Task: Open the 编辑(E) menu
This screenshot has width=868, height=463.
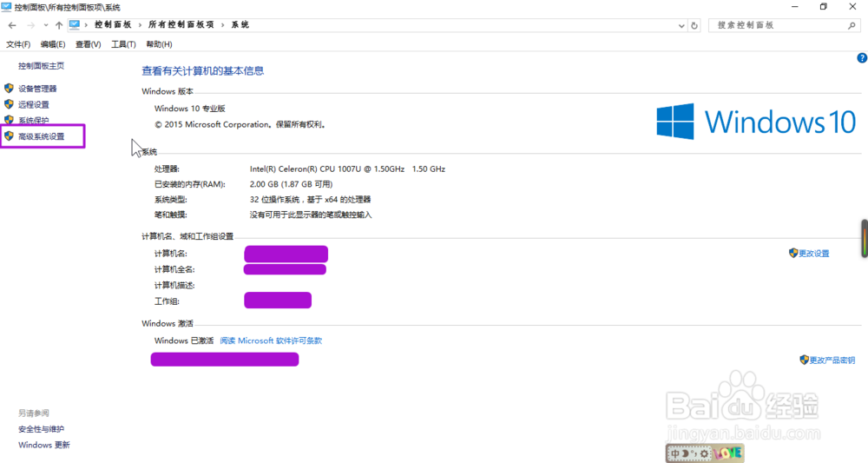Action: pos(53,44)
